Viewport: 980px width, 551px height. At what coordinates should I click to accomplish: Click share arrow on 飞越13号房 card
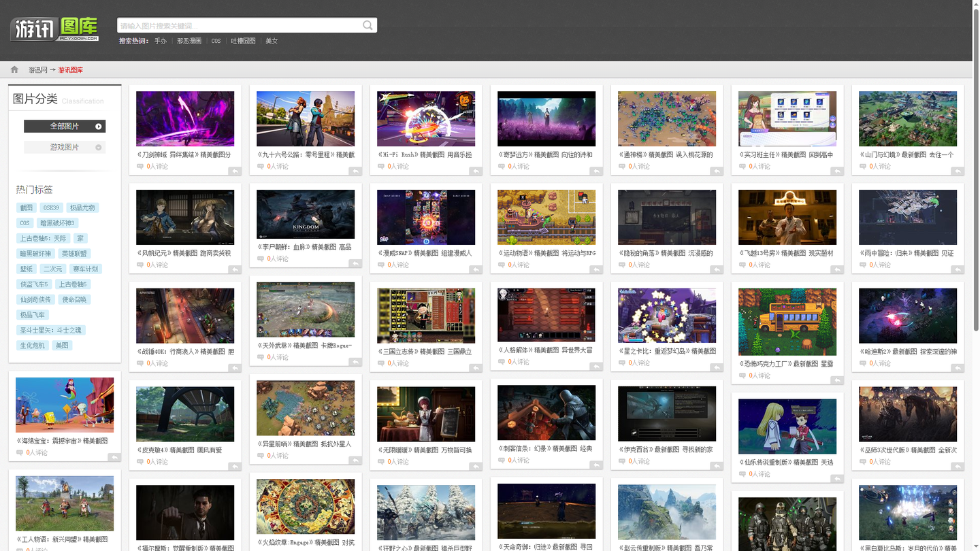pyautogui.click(x=837, y=270)
